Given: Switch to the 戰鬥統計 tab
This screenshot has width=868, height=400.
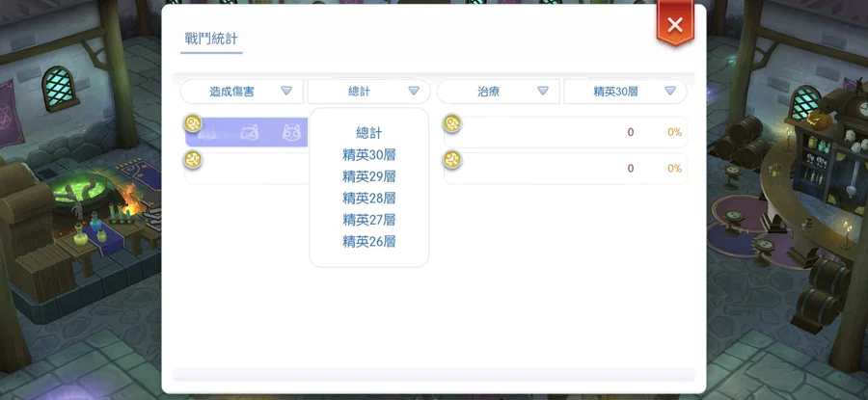Looking at the screenshot, I should (x=211, y=39).
